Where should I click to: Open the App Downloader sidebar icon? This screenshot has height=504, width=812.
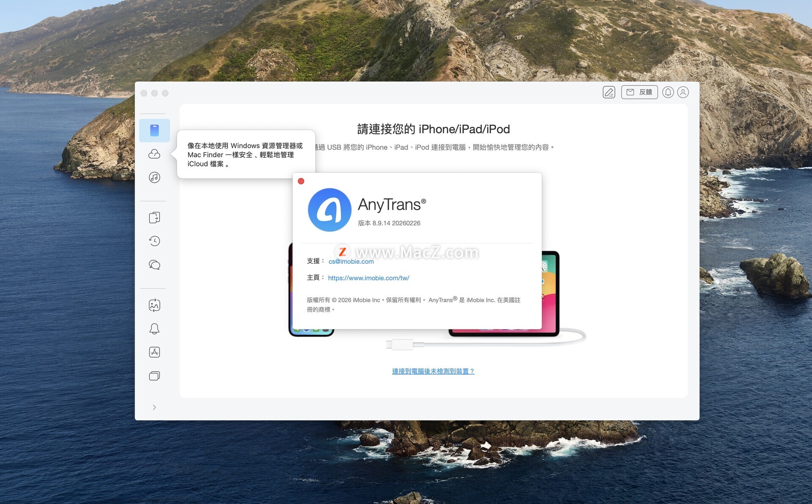[154, 352]
